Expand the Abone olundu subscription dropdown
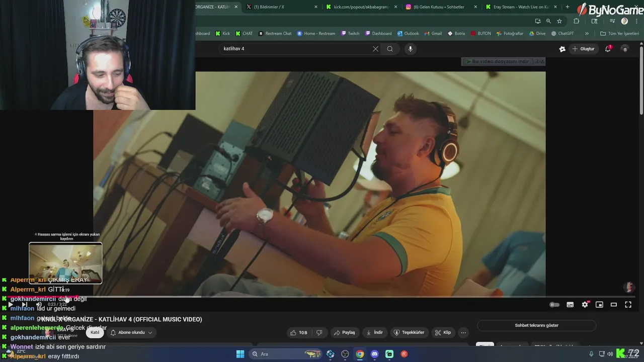Viewport: 644px width, 362px height. coord(131,332)
